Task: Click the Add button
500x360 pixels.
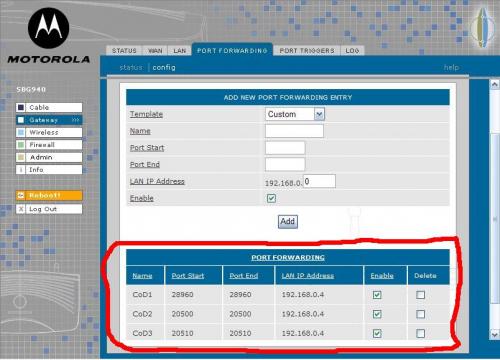Action: [x=288, y=222]
